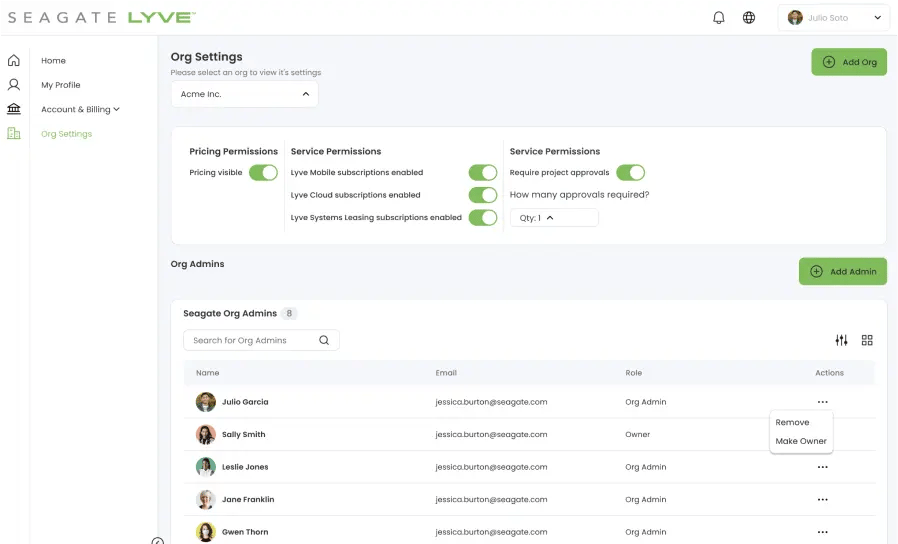Click the globe language icon
This screenshot has height=544, width=898.
749,17
